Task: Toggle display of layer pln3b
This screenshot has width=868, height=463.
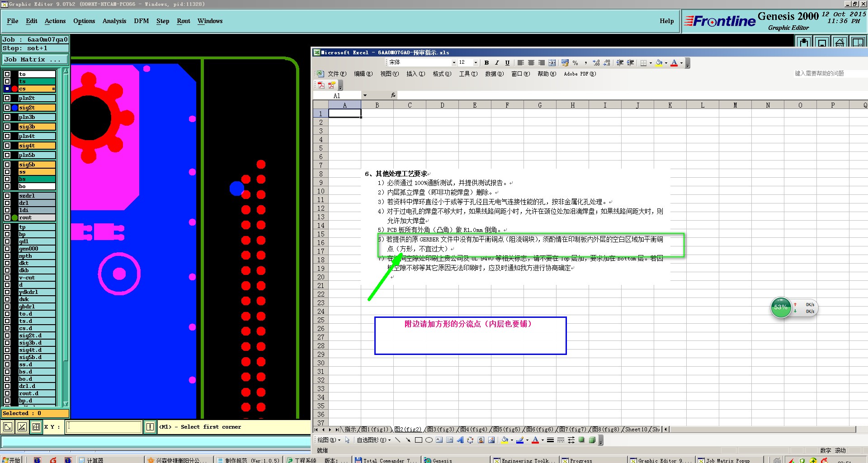Action: (7, 117)
